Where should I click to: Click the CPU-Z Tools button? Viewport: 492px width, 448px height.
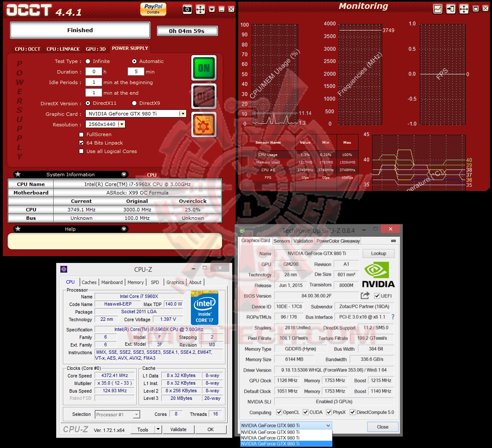click(143, 429)
